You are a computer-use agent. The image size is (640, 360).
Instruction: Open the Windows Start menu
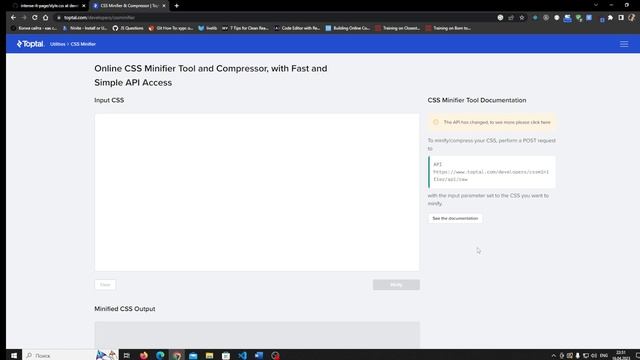coord(13,356)
